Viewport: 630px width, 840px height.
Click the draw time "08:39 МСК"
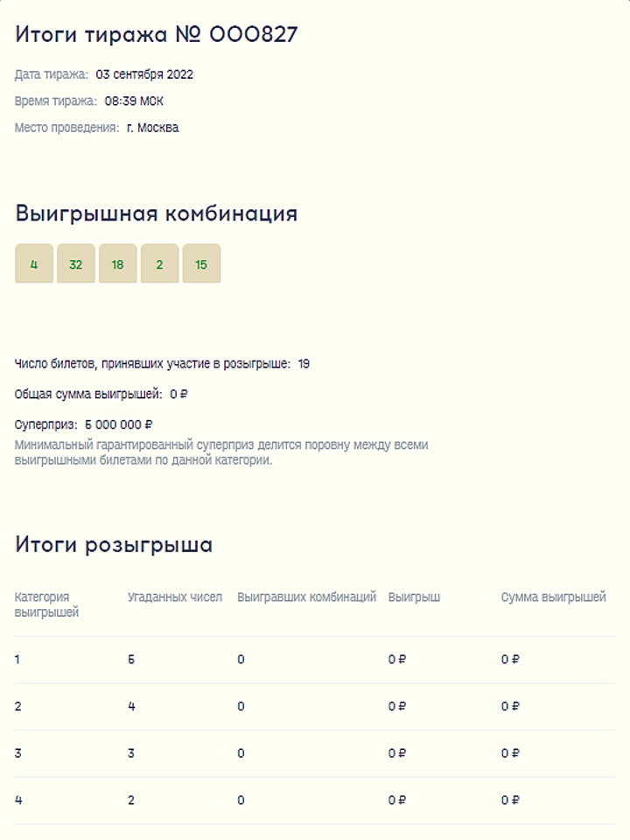pyautogui.click(x=134, y=101)
